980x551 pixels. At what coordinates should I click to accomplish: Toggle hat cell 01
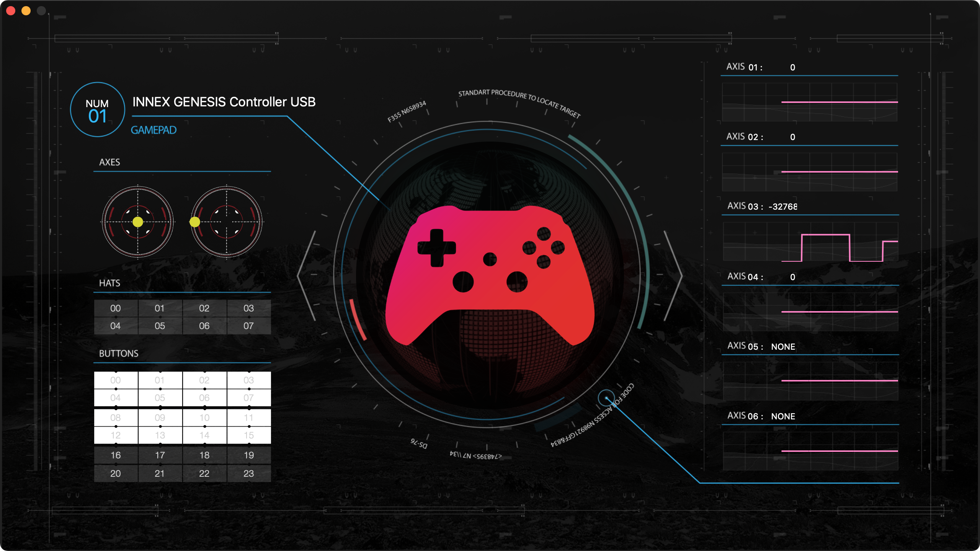[160, 308]
